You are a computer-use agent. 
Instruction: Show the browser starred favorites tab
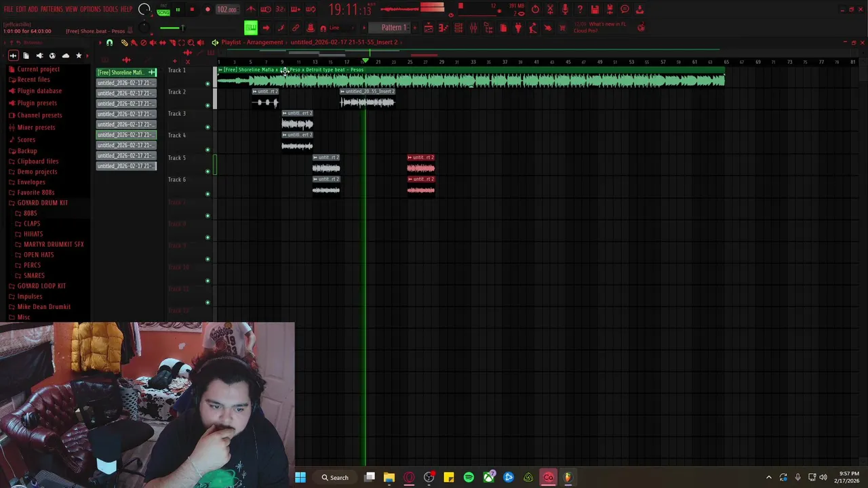tap(79, 56)
